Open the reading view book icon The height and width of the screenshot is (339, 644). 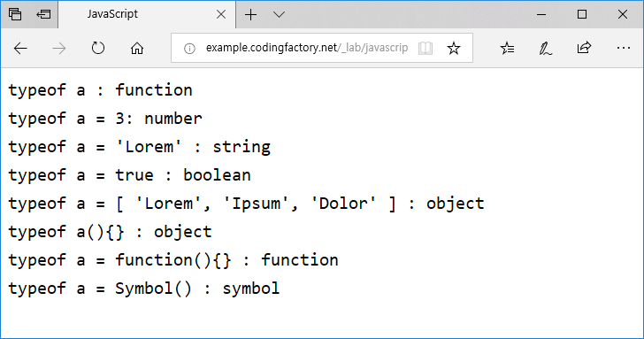[425, 48]
